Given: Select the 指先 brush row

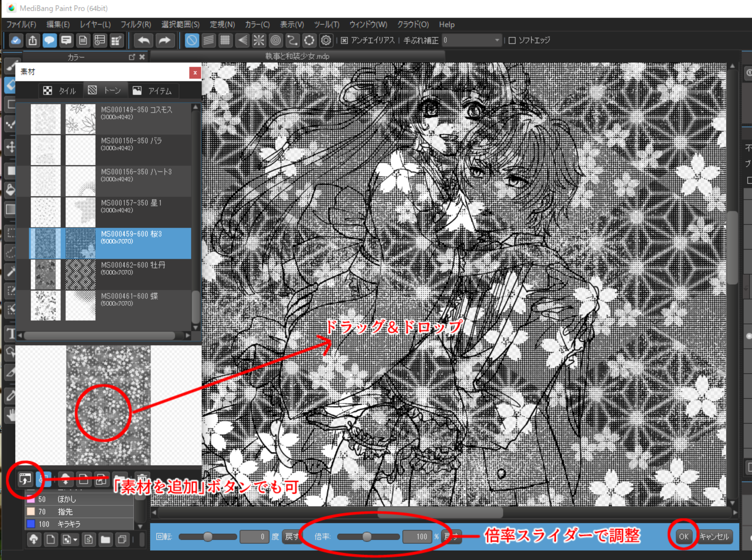Looking at the screenshot, I should 80,511.
